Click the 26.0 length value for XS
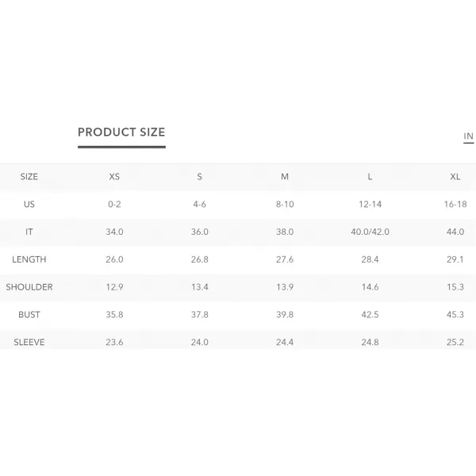476x476 pixels. pos(114,259)
